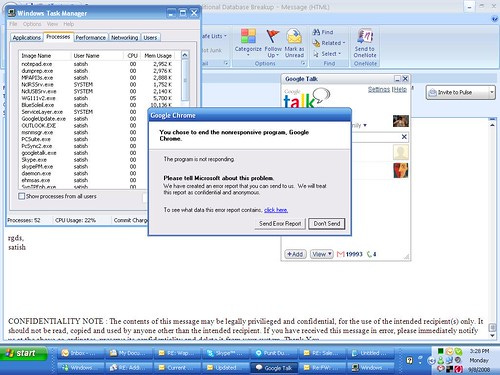Viewport: 500px width, 375px height.
Task: Switch to the Applications tab
Action: (x=26, y=38)
